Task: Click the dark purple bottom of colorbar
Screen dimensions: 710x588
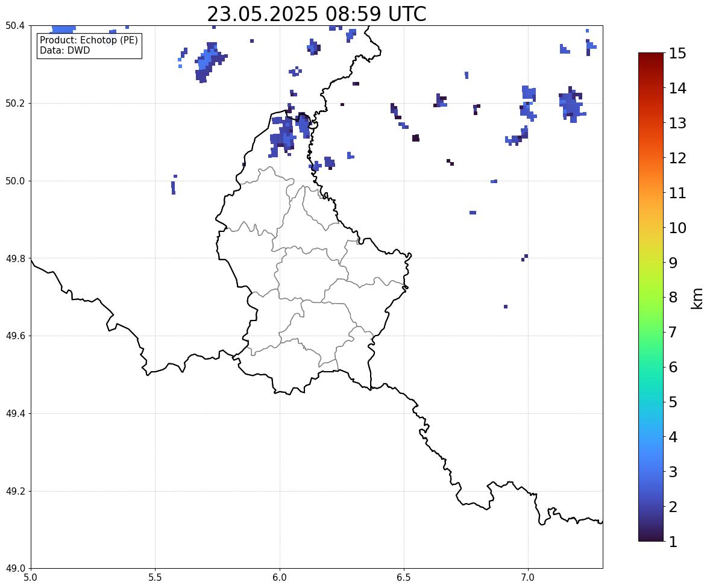Action: (x=651, y=536)
